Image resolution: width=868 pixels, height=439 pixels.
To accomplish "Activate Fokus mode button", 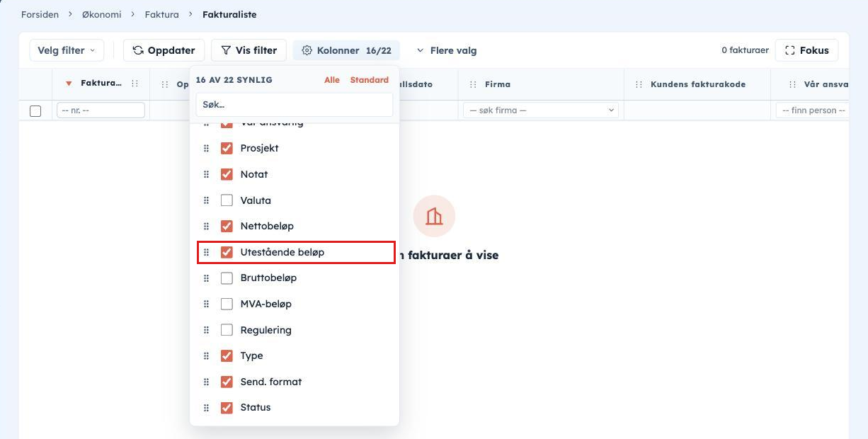I will (807, 50).
